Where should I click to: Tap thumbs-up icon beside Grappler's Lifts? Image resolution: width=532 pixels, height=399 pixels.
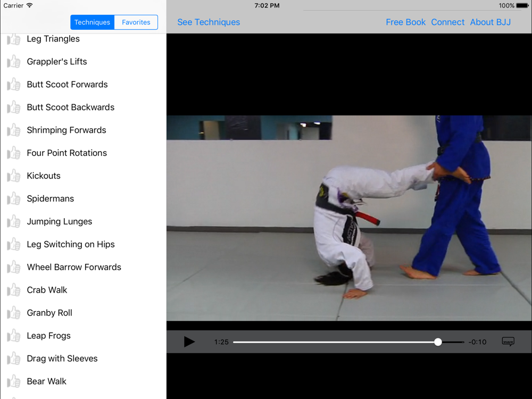pyautogui.click(x=14, y=61)
